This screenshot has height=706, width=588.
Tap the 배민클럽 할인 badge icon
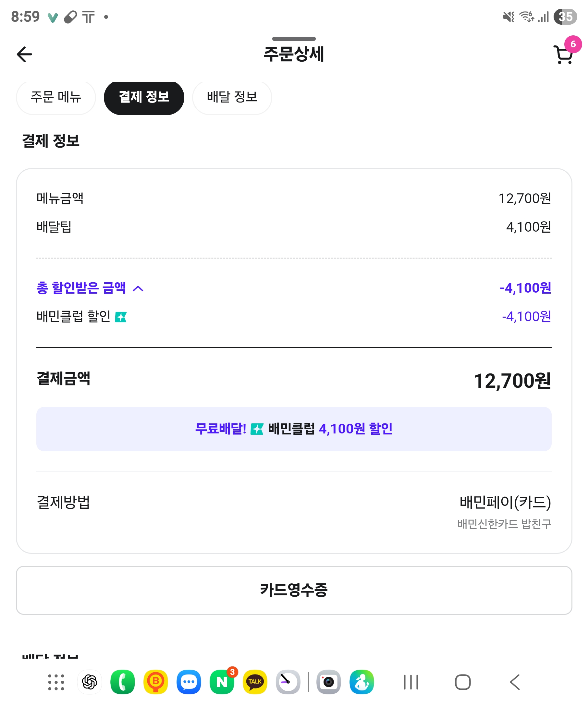pos(121,317)
